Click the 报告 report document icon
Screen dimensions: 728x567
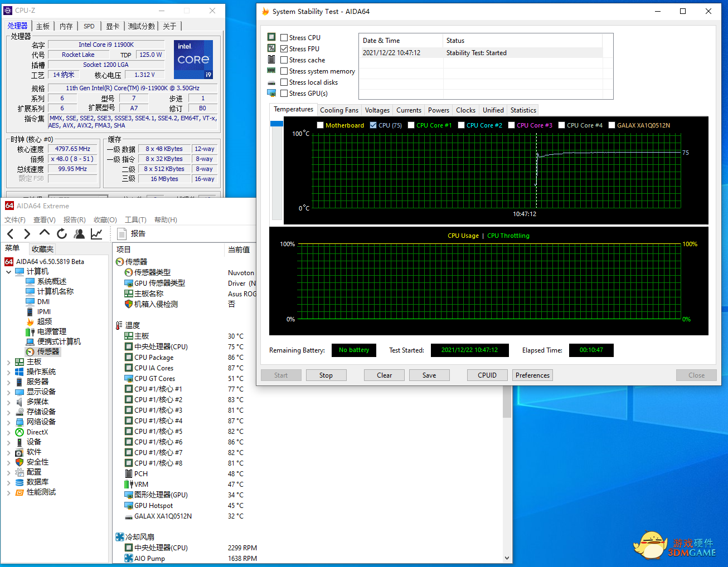[x=122, y=233]
